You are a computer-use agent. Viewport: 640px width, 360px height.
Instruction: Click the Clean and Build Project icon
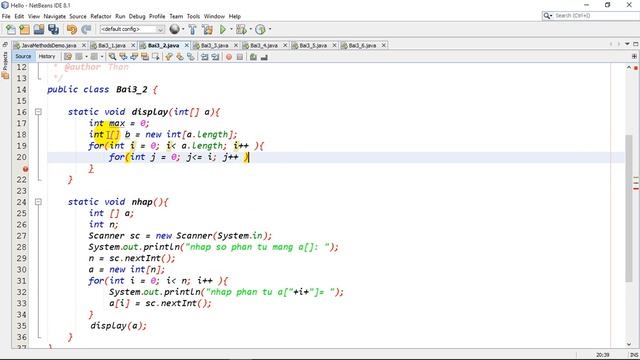coord(207,29)
